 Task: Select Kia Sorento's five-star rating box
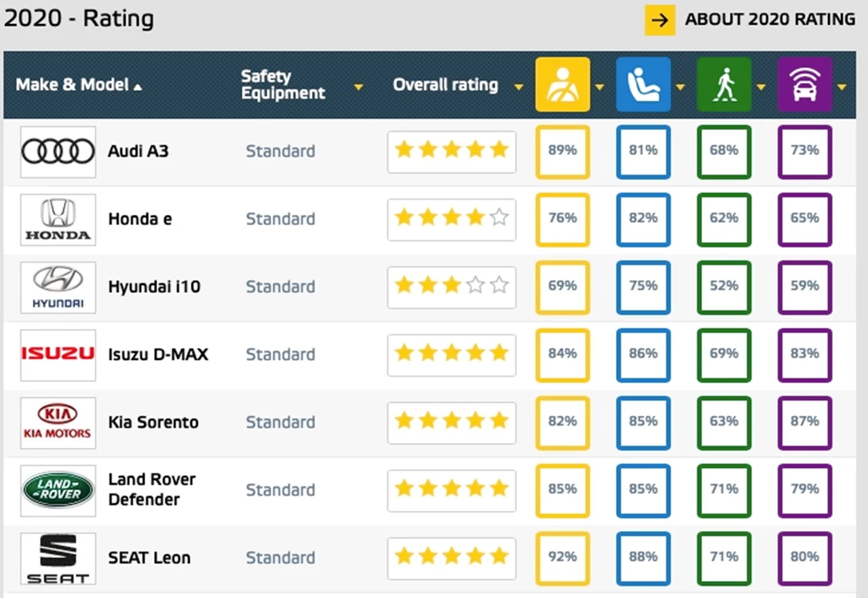tap(452, 422)
